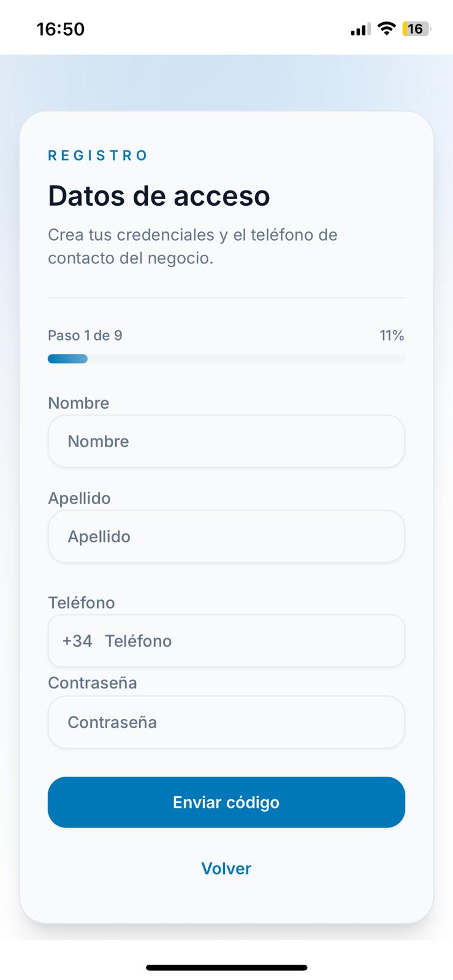453x980 pixels.
Task: Tap the 'Paso 1 de 9' step indicator
Action: [x=85, y=335]
